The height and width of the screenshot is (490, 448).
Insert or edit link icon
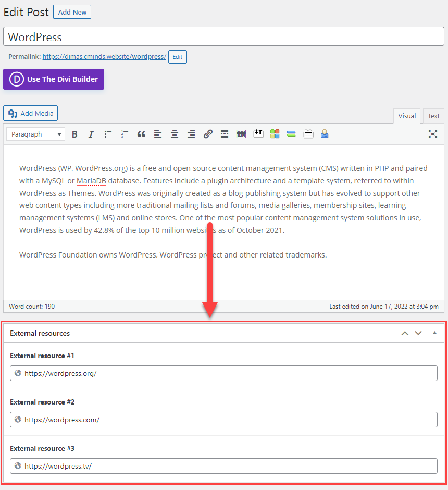(x=208, y=134)
